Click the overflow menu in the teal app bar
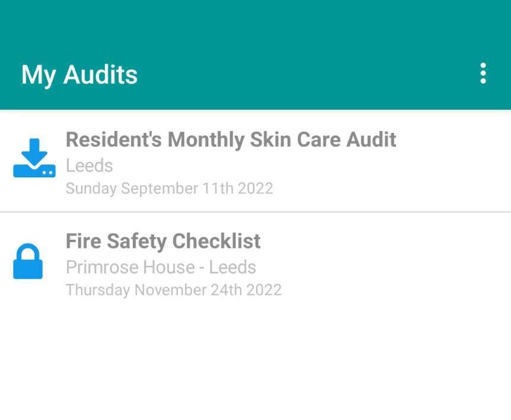Viewport: 511px width, 420px height. pyautogui.click(x=483, y=74)
